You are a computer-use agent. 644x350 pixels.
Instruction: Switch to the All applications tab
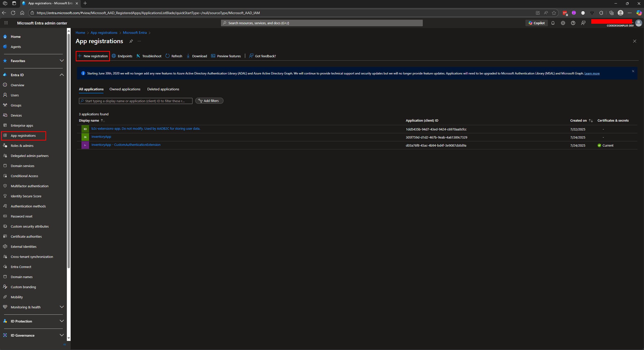pyautogui.click(x=91, y=89)
